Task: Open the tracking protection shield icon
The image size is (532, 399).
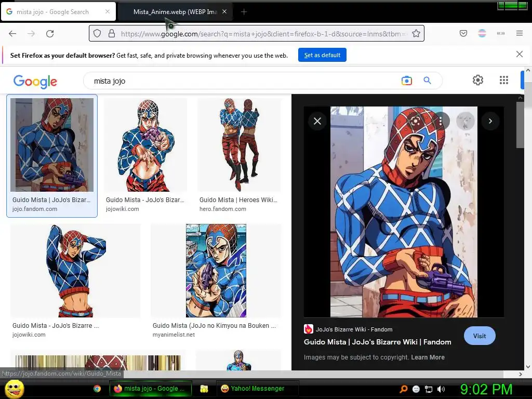Action: [x=97, y=34]
